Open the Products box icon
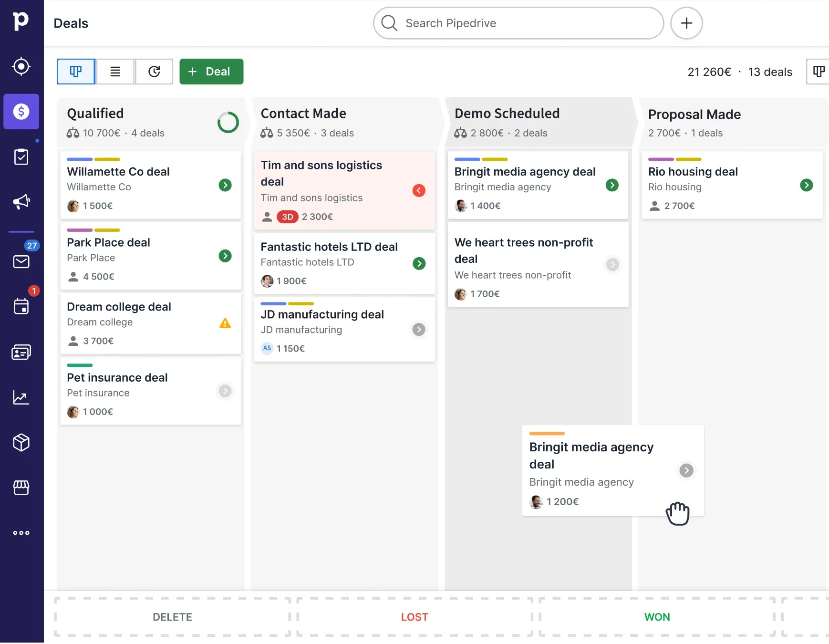The height and width of the screenshot is (644, 829). point(21,442)
